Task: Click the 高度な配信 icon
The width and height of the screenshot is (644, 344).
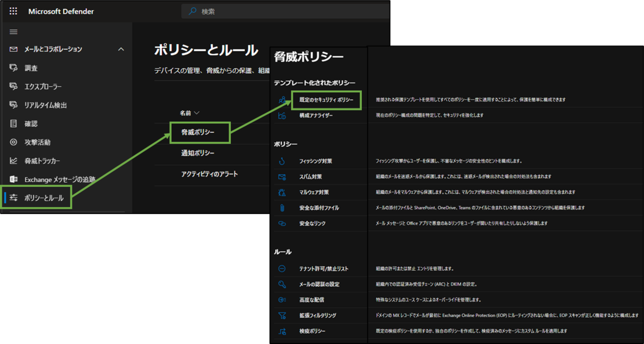Action: tap(282, 299)
